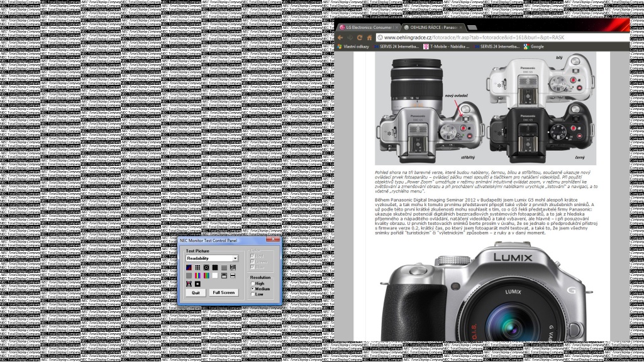This screenshot has width=644, height=362.
Task: Click the three-camera top view image
Action: coord(486,108)
